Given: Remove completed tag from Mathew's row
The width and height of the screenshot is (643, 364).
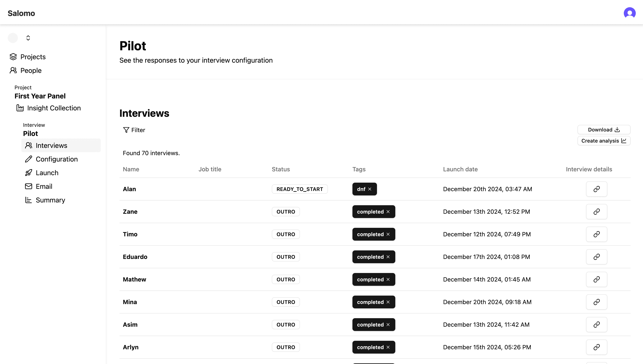Looking at the screenshot, I should [x=388, y=280].
